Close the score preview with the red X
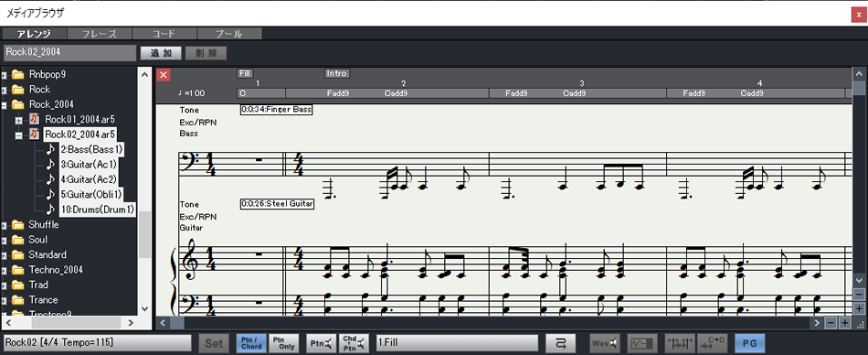 click(x=164, y=74)
